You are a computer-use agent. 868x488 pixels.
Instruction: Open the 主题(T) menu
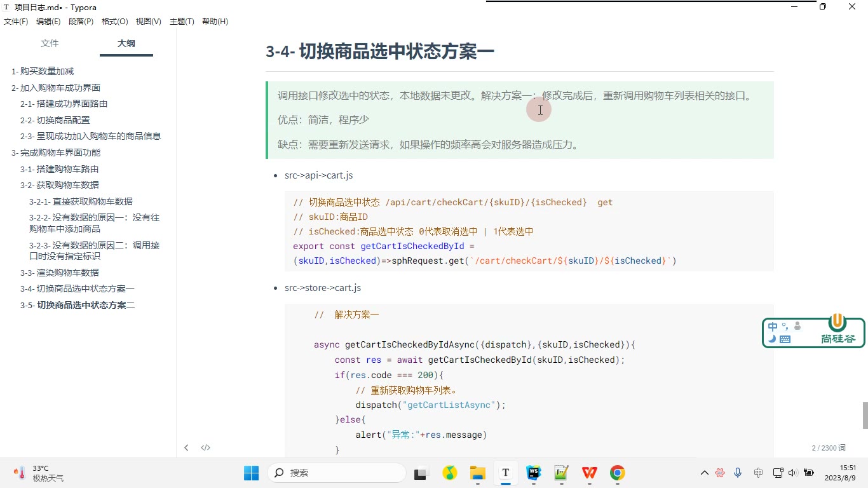coord(182,22)
